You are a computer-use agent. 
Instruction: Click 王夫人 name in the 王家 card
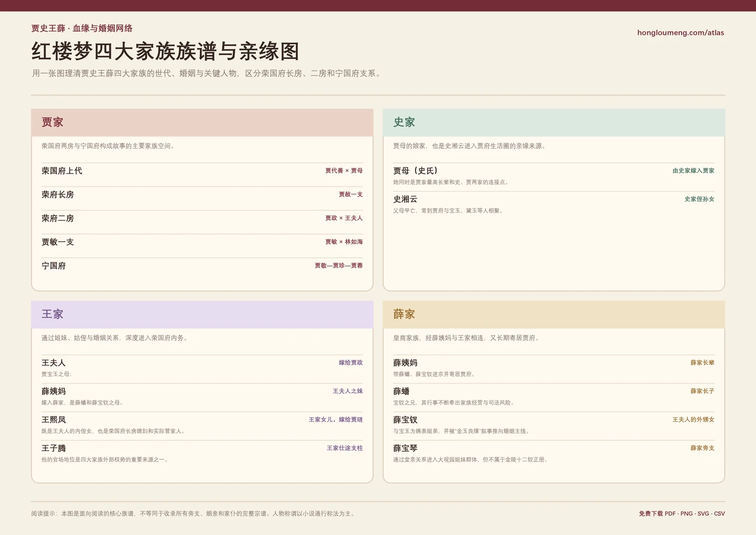click(53, 363)
